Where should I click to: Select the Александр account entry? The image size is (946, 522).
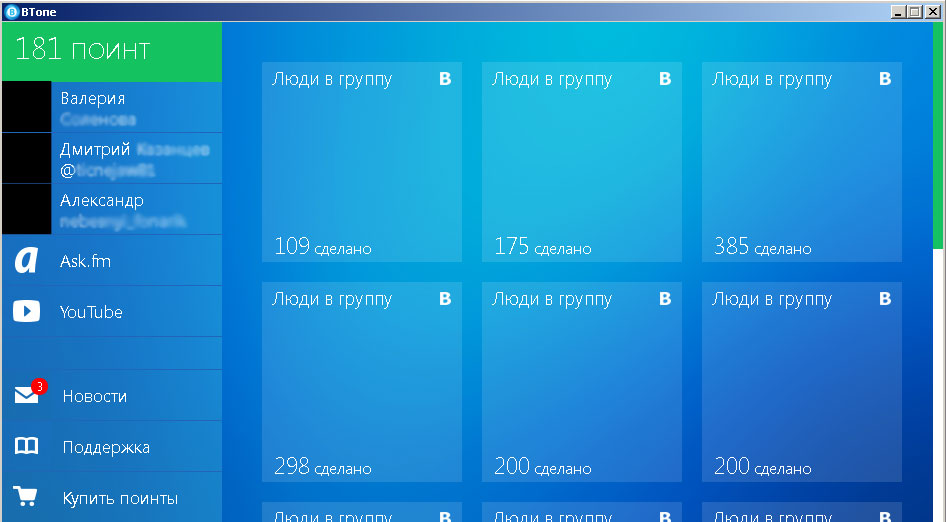coord(112,209)
